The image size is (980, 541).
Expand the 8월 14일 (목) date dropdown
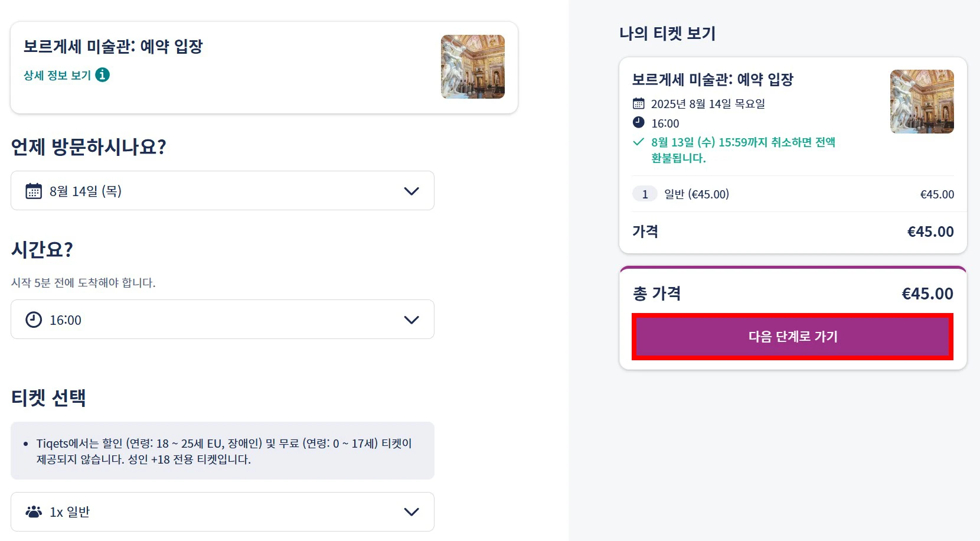[x=222, y=191]
